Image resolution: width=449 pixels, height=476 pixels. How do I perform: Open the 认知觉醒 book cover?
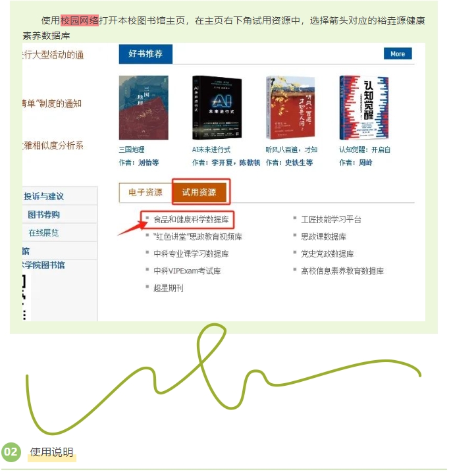[x=363, y=108]
